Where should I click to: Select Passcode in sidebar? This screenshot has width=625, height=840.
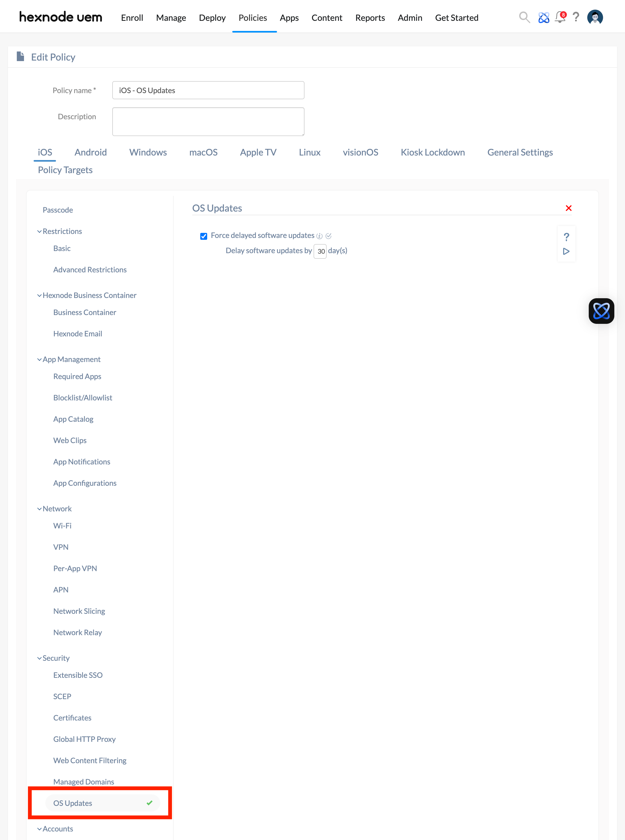coord(58,210)
